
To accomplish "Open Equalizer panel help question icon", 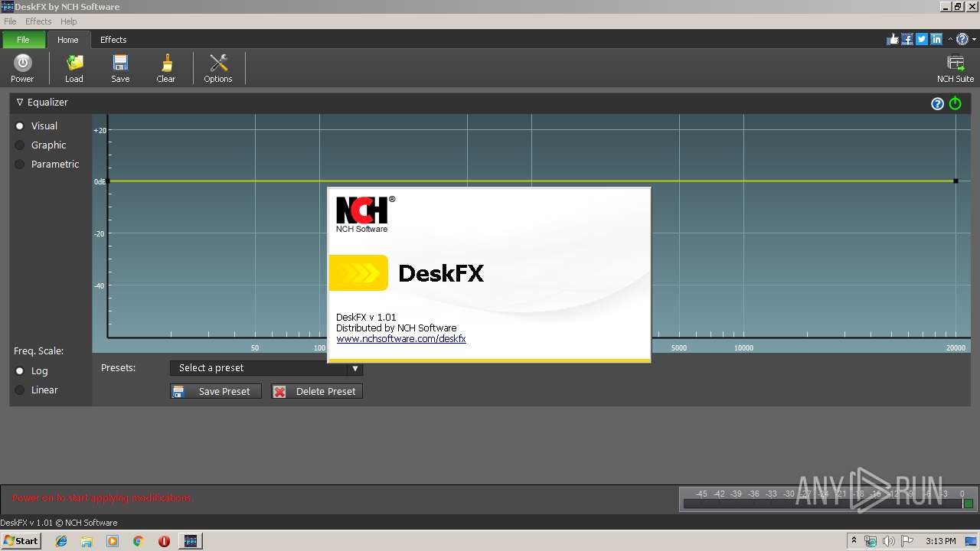I will [x=937, y=103].
